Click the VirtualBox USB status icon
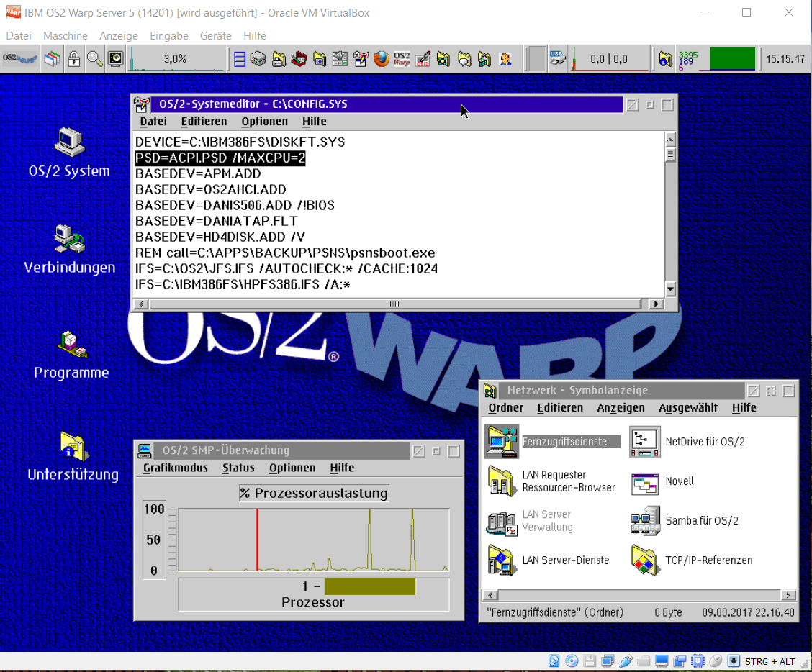The image size is (812, 672). 626,661
